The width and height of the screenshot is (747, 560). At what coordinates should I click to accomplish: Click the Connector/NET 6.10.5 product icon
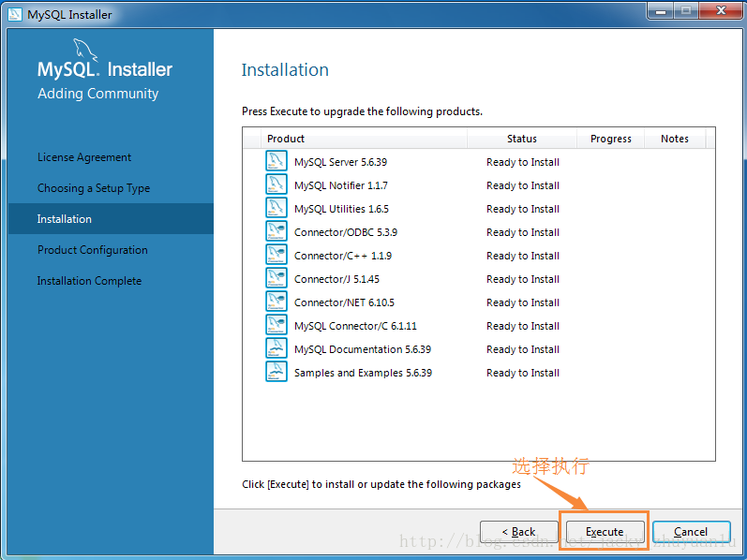(276, 301)
